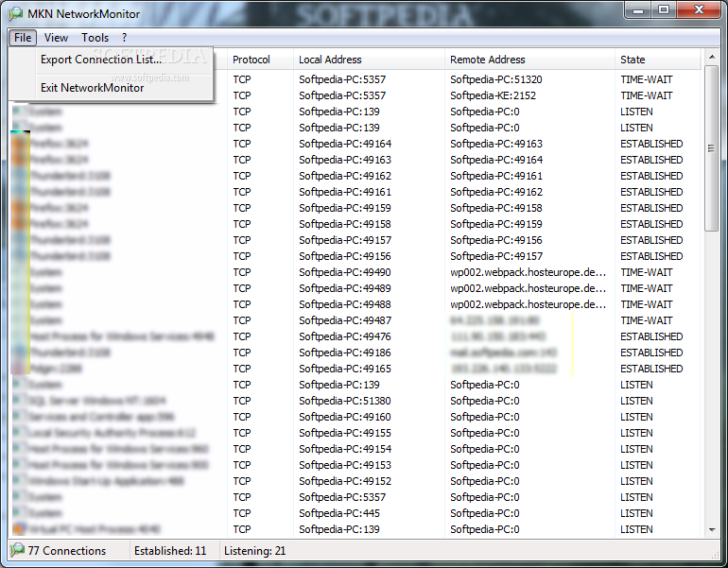Screen dimensions: 728x568
Task: Select local address Softpedia-PC:49165
Action: [x=345, y=369]
